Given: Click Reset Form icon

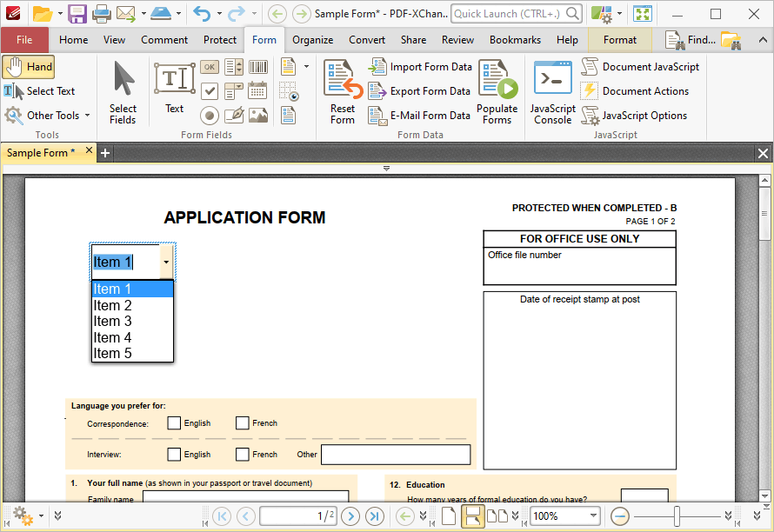Looking at the screenshot, I should tap(343, 92).
